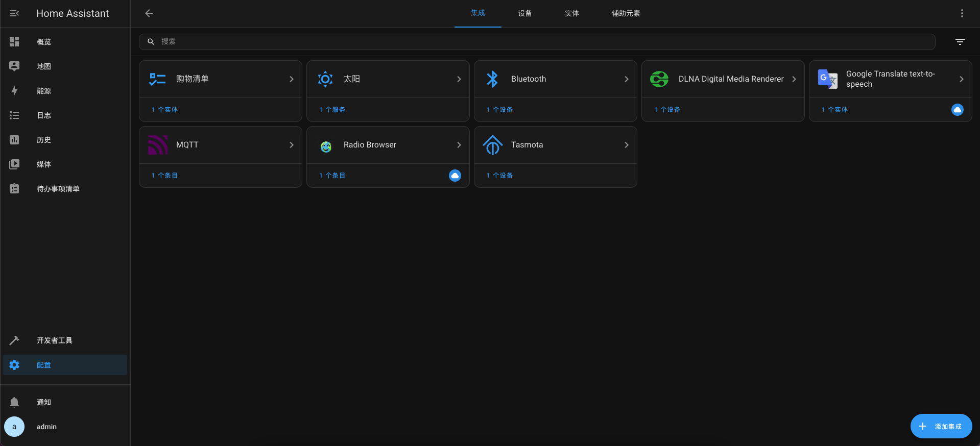
Task: Select Bluetooth integration name
Action: pos(529,79)
